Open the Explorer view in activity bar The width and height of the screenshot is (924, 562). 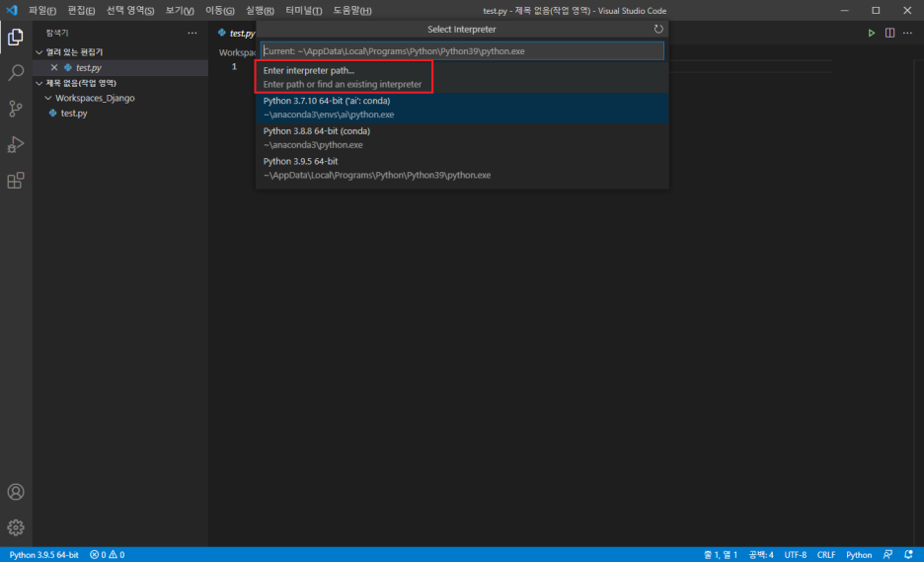pos(16,38)
